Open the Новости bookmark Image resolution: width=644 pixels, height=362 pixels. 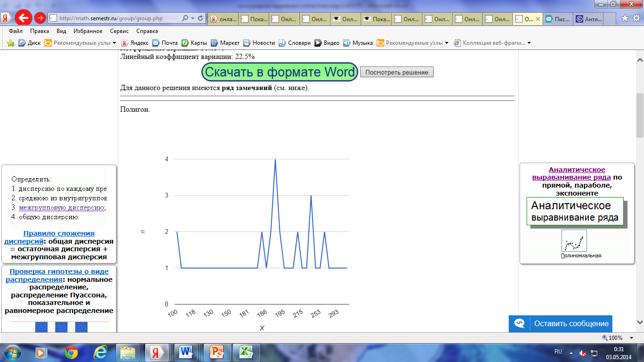click(259, 43)
